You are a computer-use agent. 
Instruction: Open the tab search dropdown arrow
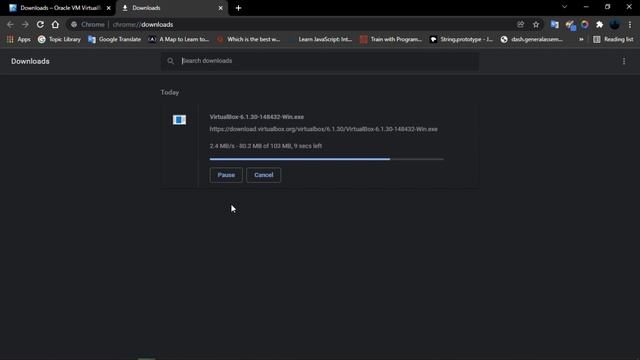[564, 7]
